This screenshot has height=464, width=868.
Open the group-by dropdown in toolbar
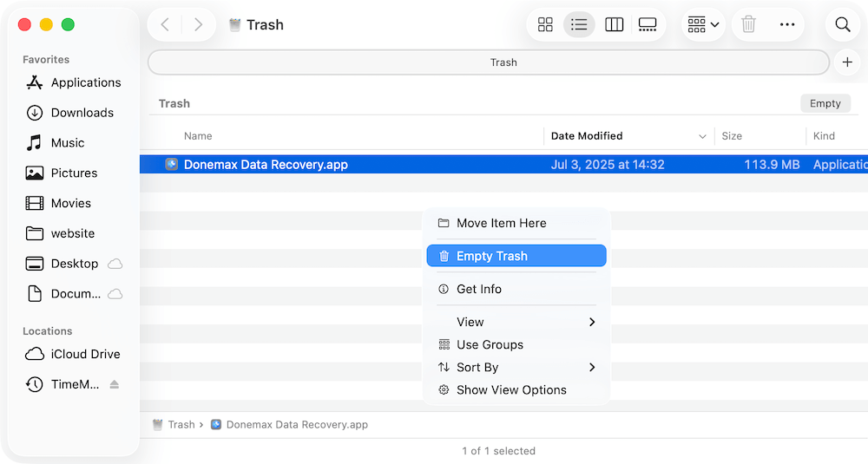(x=703, y=24)
